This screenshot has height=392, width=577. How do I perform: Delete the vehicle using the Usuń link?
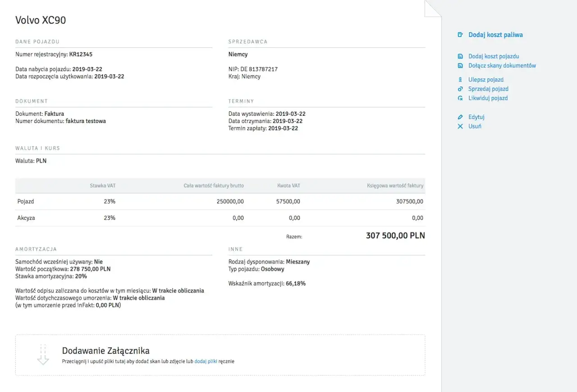pos(475,126)
